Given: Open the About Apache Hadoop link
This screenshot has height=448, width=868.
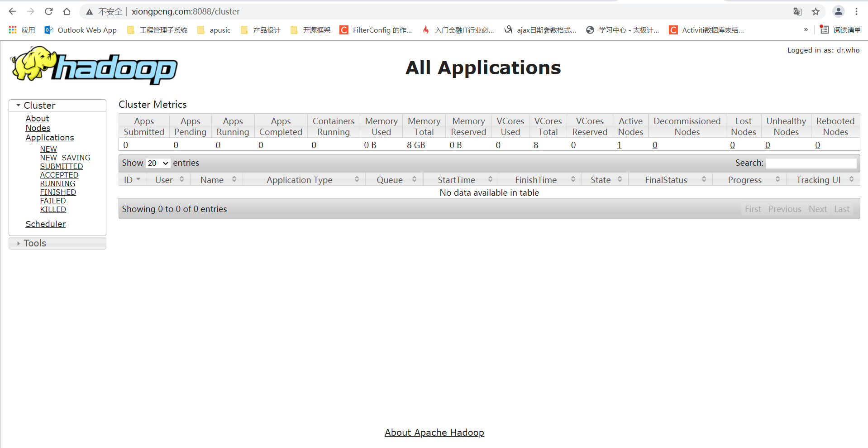Looking at the screenshot, I should click(x=434, y=433).
